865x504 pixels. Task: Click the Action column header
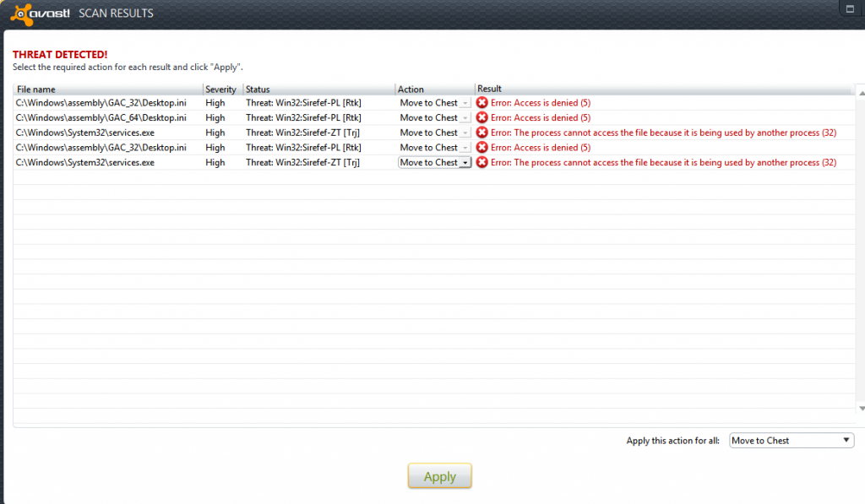(x=435, y=89)
